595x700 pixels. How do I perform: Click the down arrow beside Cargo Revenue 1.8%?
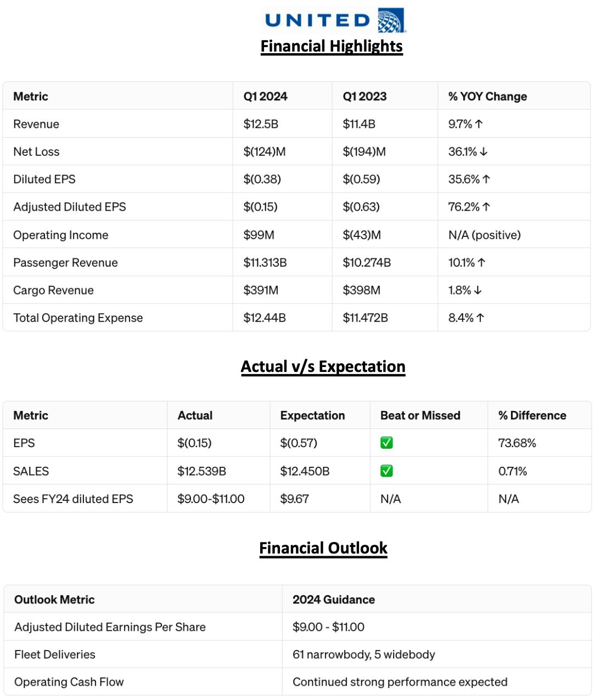478,290
